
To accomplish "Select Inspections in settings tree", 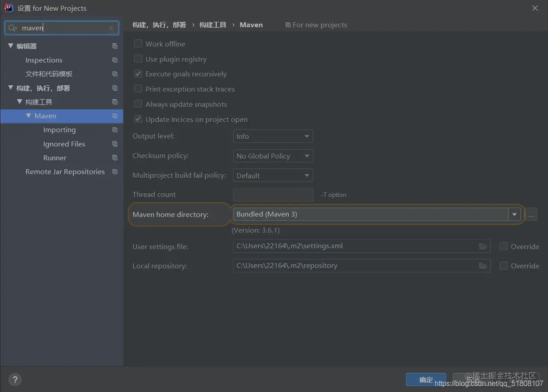I will click(x=44, y=60).
